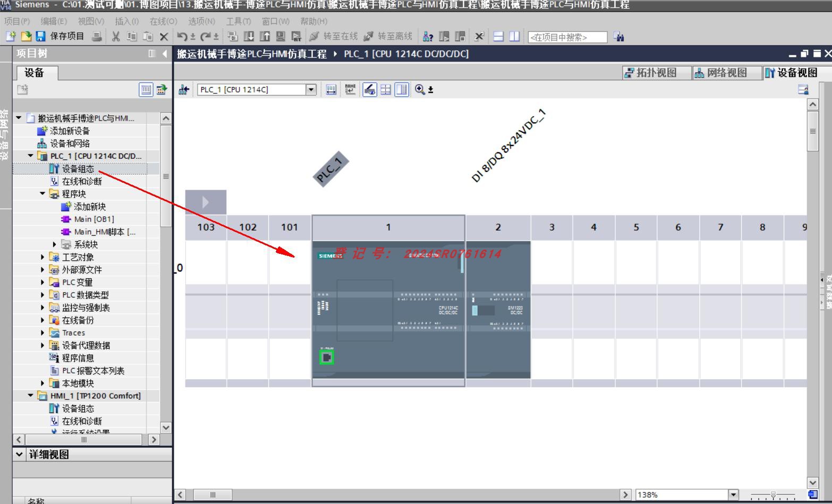Collapse the 项目树 panel with arrow

165,54
